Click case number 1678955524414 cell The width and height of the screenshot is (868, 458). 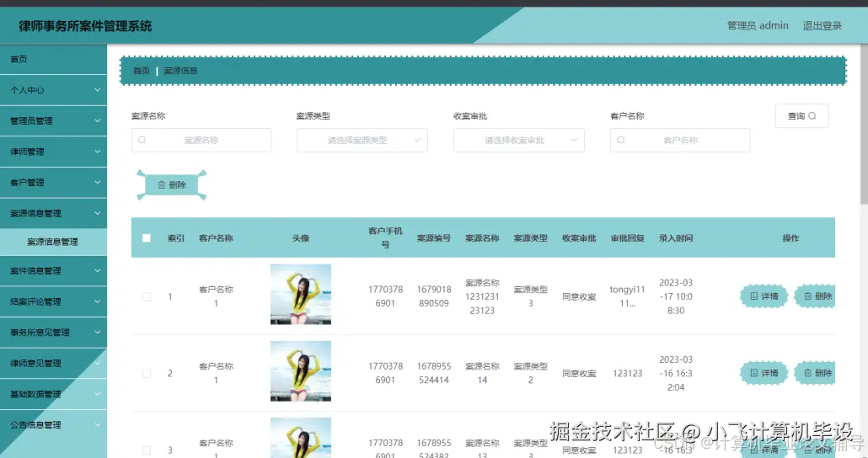click(433, 373)
